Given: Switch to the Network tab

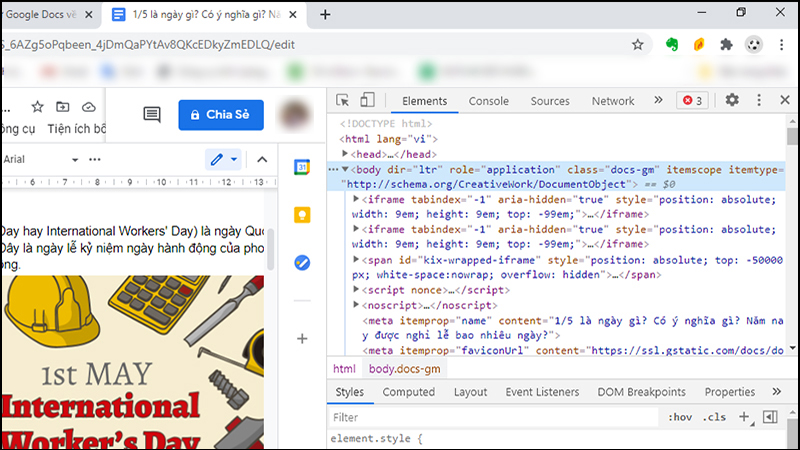Looking at the screenshot, I should [613, 101].
